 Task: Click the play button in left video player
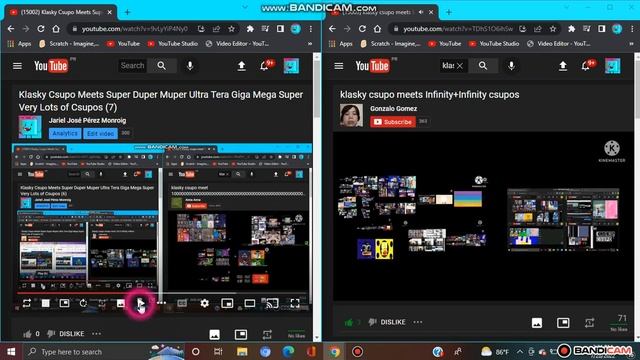click(x=140, y=303)
